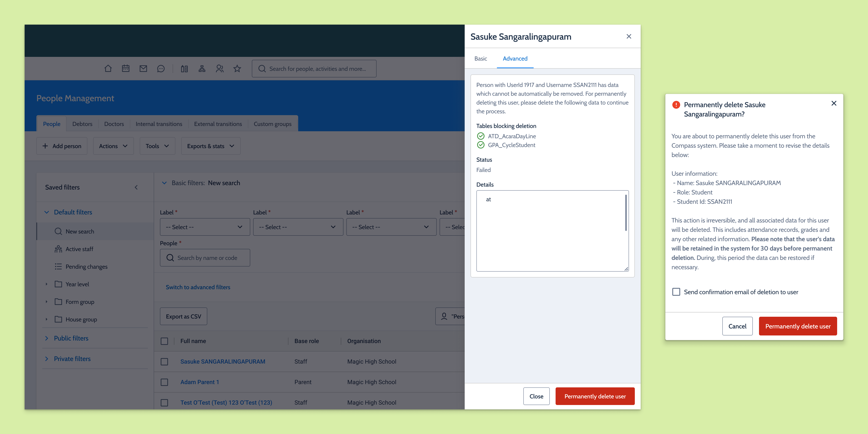Collapse the Saved filters panel chevron
This screenshot has height=434, width=868.
click(x=136, y=187)
